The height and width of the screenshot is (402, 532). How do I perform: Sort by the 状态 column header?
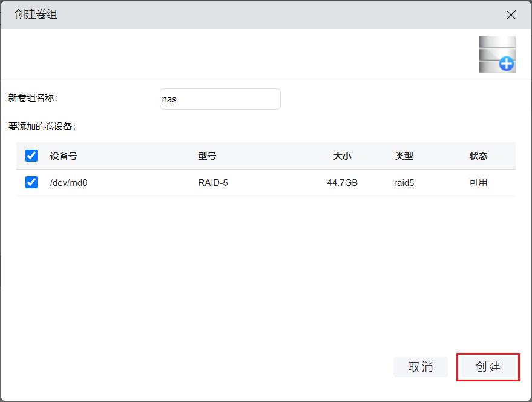(x=478, y=156)
